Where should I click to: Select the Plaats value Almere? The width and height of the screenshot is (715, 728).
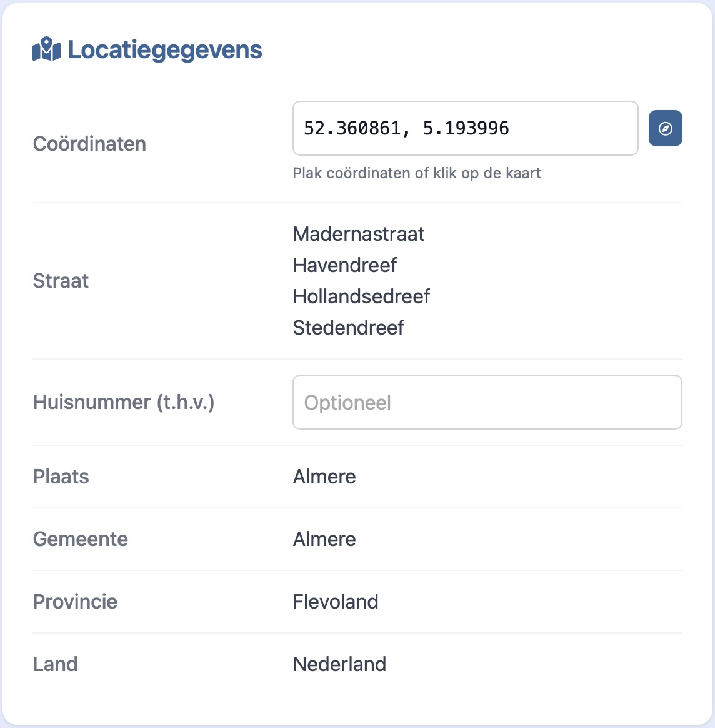coord(324,477)
